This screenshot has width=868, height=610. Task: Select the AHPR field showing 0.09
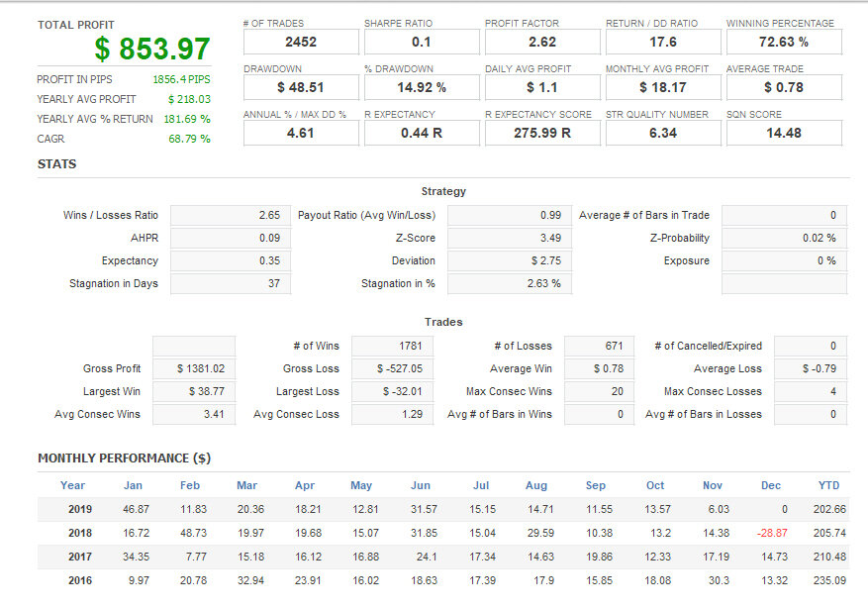(231, 238)
